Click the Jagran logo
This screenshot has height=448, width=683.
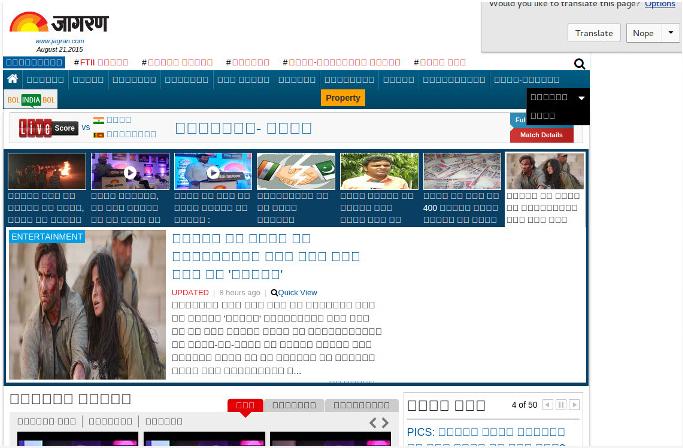pos(59,23)
